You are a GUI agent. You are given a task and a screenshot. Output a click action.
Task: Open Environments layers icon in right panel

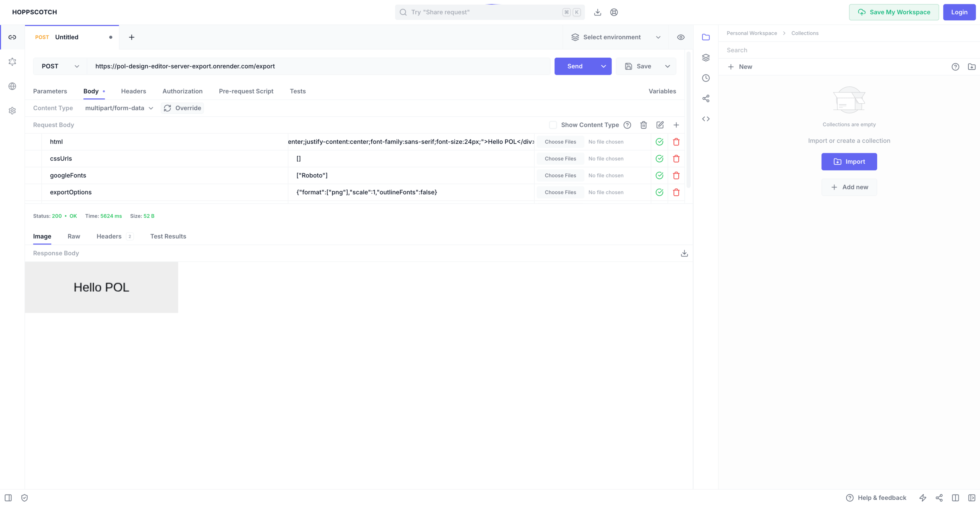706,57
